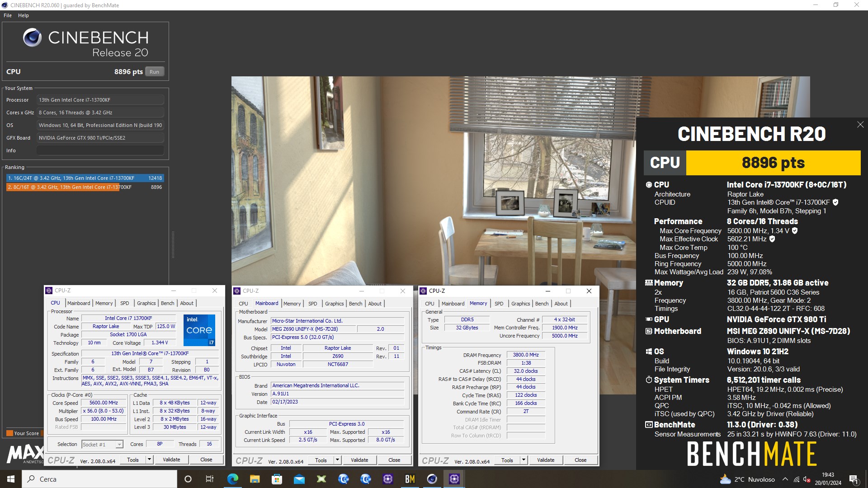Open Bench tab in left CPU-Z window
Image resolution: width=868 pixels, height=488 pixels.
pos(168,303)
